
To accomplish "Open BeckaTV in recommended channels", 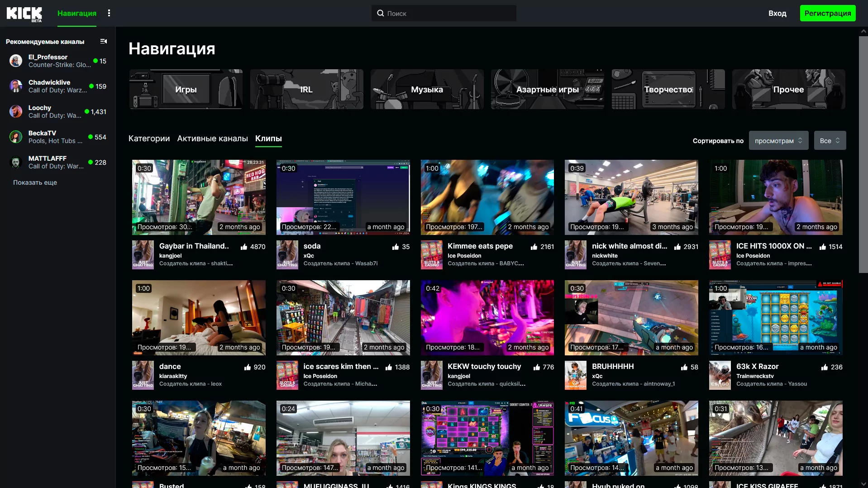I will [x=58, y=137].
